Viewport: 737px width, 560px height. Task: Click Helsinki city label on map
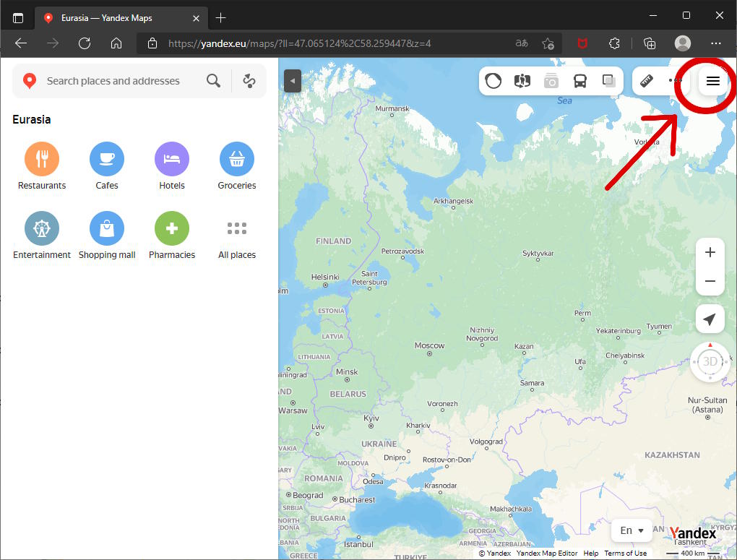tap(325, 277)
